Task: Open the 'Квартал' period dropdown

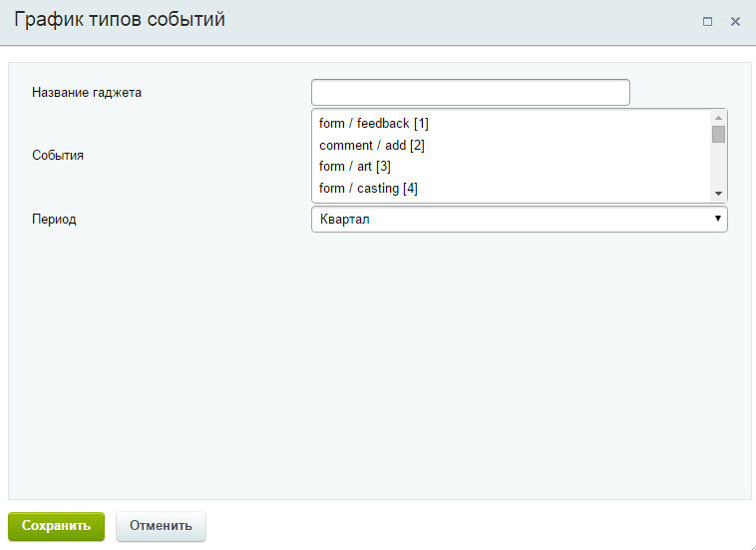Action: [x=519, y=219]
